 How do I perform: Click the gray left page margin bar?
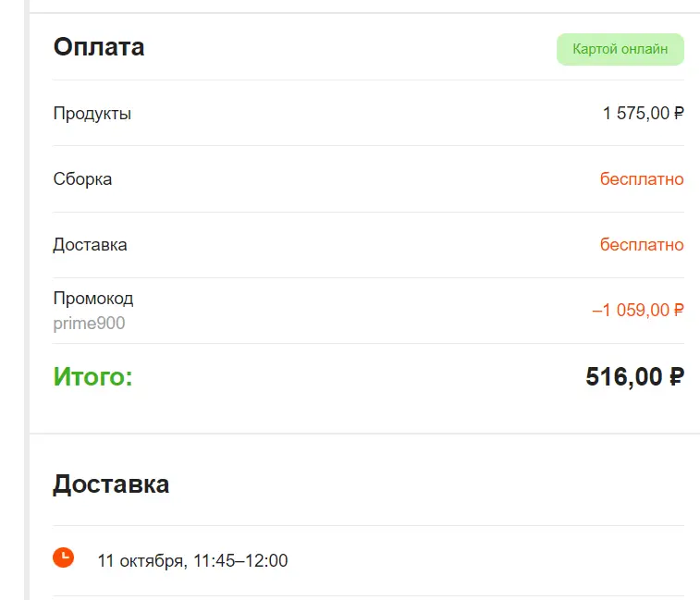[27, 300]
